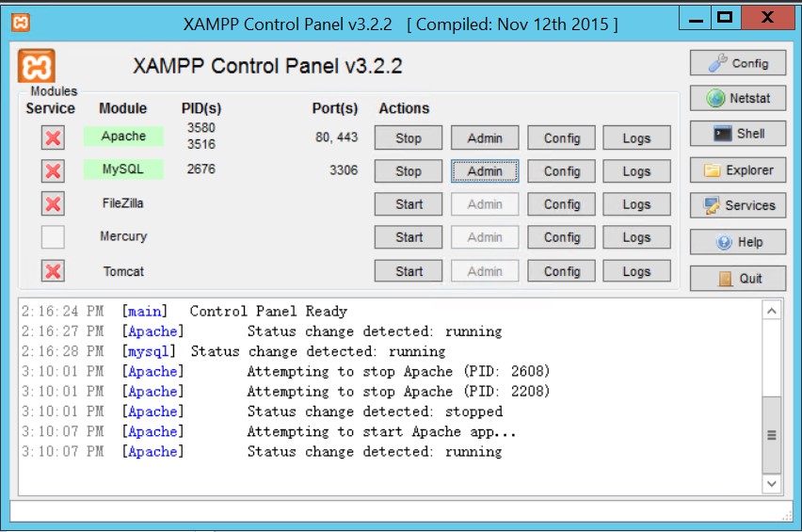Click the [main] tag in the log

[x=145, y=311]
